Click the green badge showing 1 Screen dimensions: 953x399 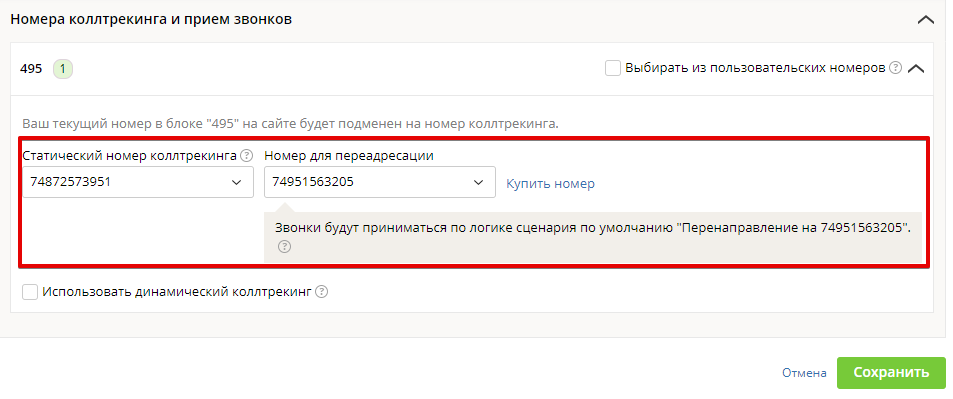tap(63, 69)
